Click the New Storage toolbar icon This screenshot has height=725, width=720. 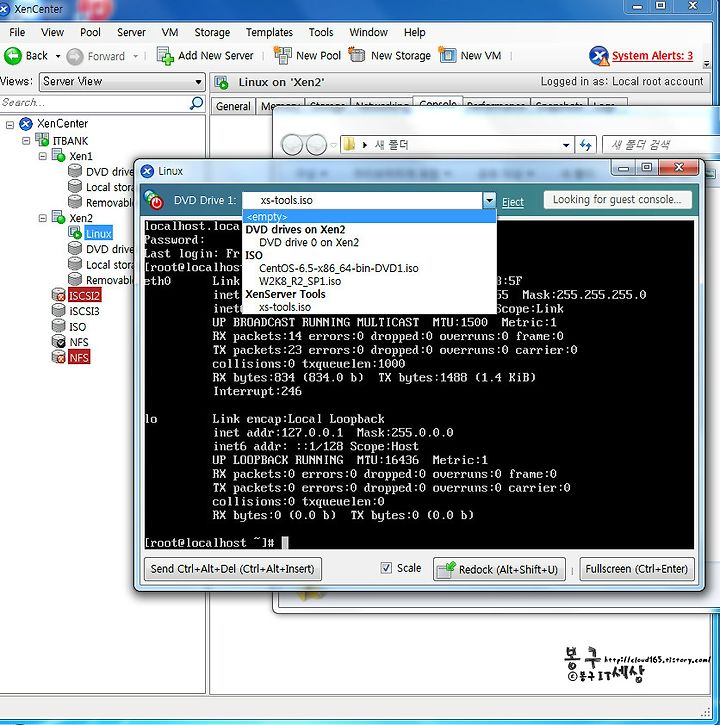tap(357, 55)
